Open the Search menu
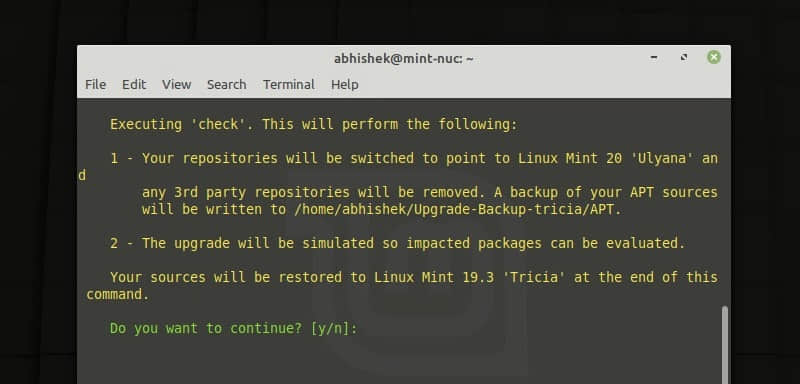The image size is (800, 384). pyautogui.click(x=227, y=85)
